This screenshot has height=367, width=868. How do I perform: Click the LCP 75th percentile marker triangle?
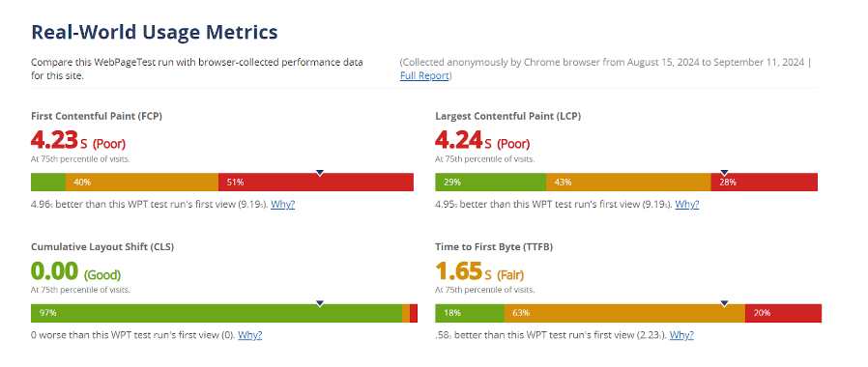coord(724,173)
